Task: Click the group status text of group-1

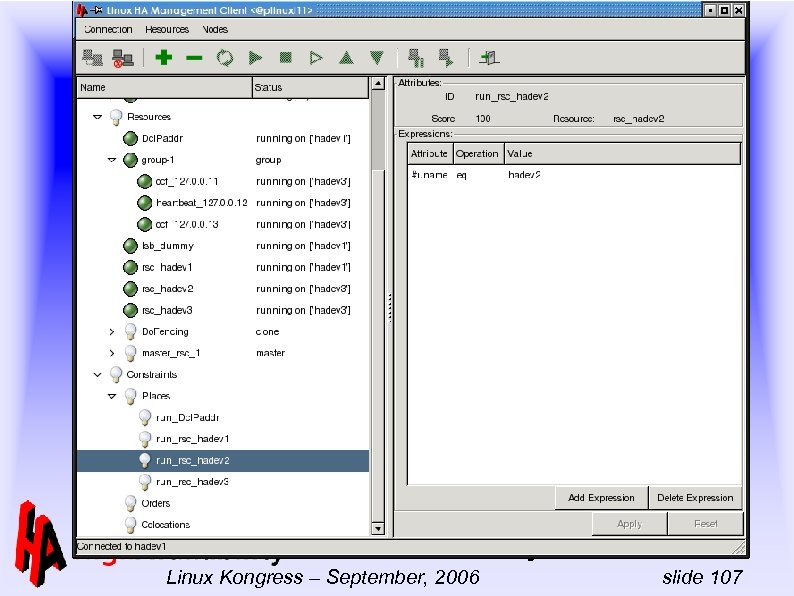Action: click(268, 160)
